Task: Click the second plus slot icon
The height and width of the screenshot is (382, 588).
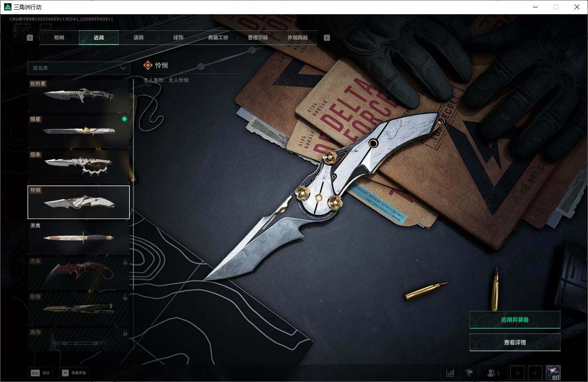Action: tap(534, 373)
